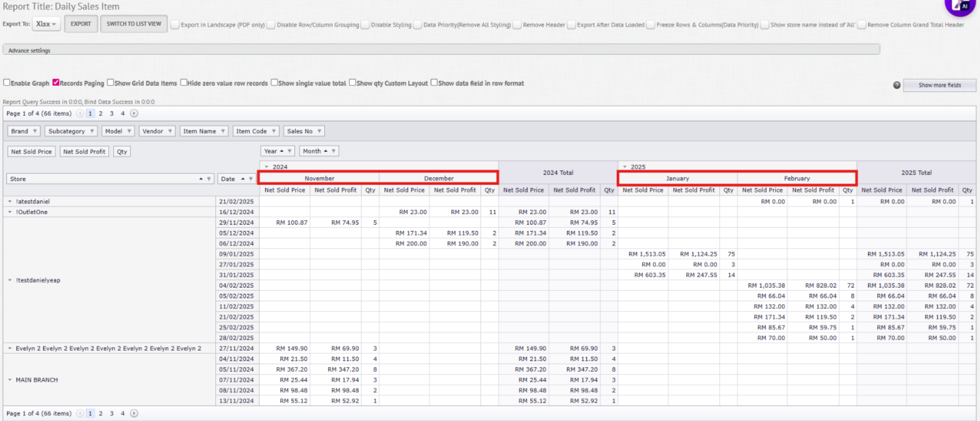Click the filter icon on Sales No field
Screen dimensions: 980x421
[320, 131]
